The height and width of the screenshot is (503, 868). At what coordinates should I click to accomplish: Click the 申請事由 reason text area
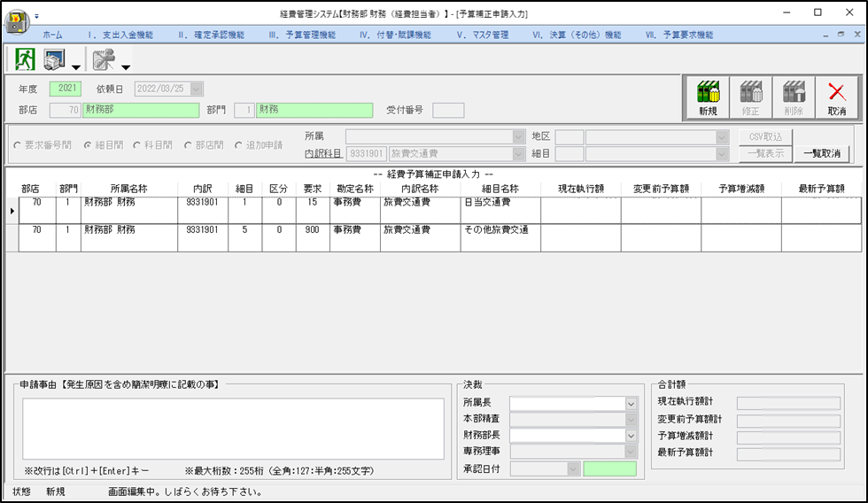click(x=233, y=429)
